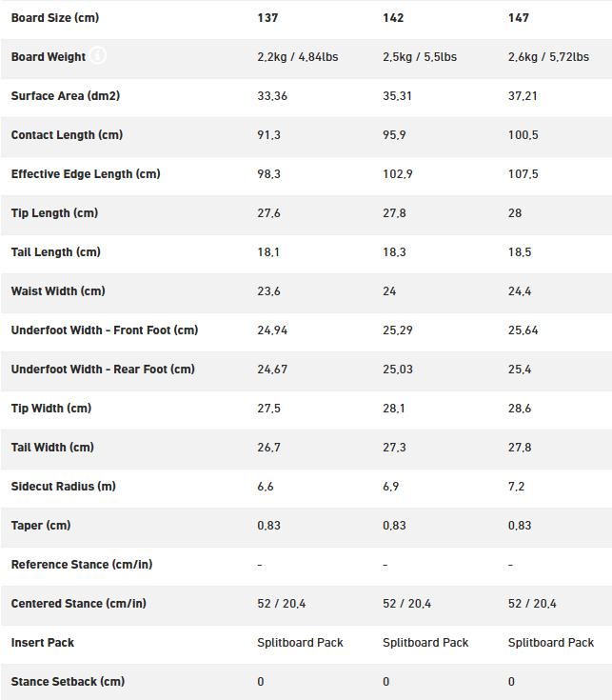This screenshot has width=612, height=700.
Task: Click the Underfoot Width - Front Foot label
Action: pyautogui.click(x=105, y=330)
